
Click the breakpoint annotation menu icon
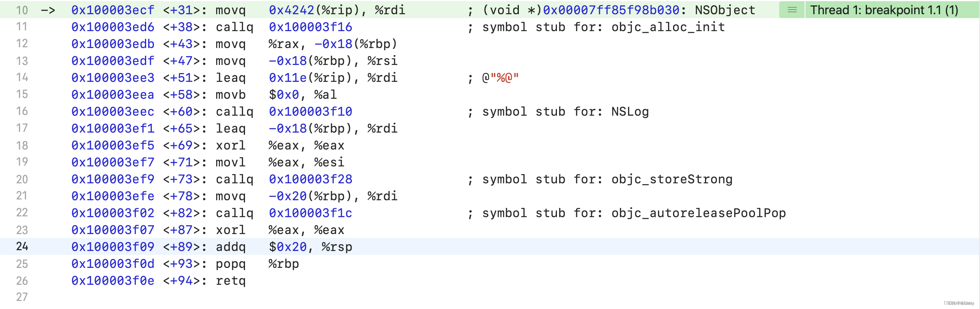792,10
